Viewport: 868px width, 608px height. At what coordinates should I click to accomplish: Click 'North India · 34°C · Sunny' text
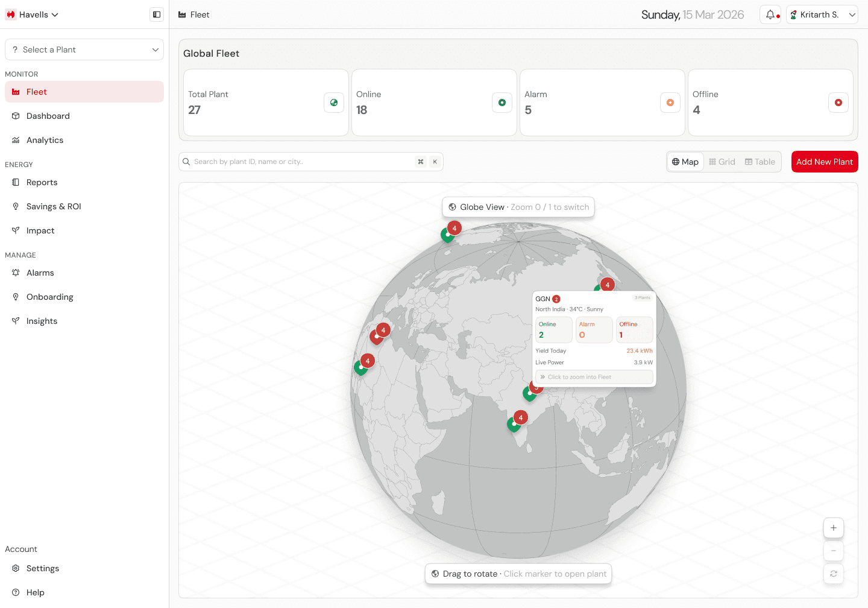tap(569, 309)
